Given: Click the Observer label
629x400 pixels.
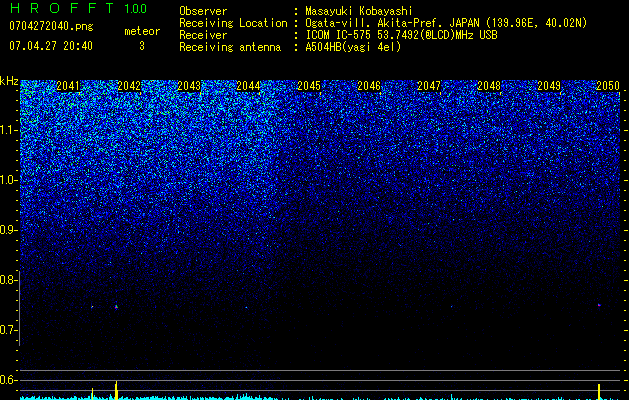Looking at the screenshot, I should coord(203,11).
